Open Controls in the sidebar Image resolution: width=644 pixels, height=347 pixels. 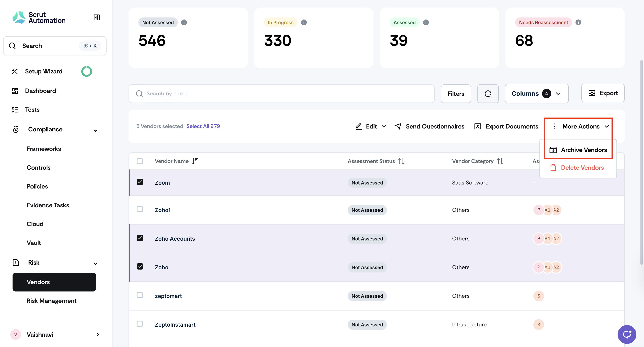39,167
